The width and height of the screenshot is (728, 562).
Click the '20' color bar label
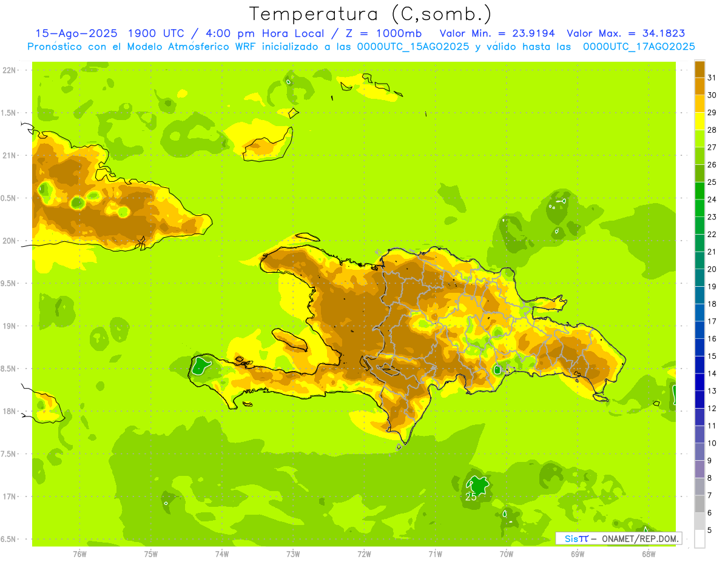pyautogui.click(x=712, y=269)
